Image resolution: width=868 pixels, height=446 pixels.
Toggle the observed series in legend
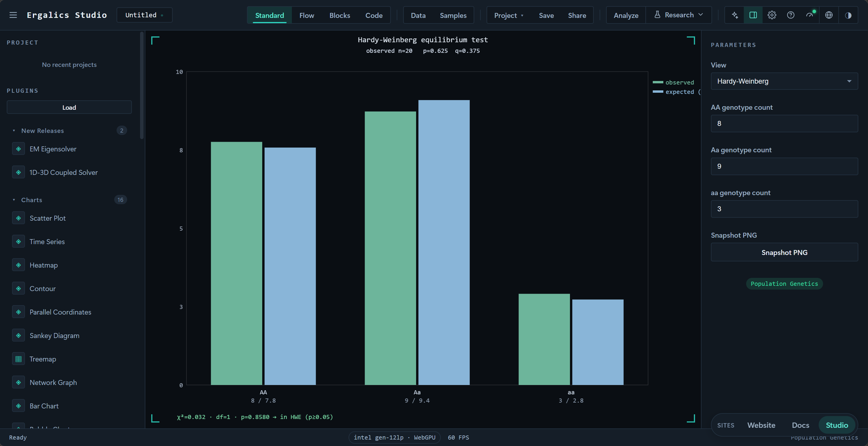point(673,82)
